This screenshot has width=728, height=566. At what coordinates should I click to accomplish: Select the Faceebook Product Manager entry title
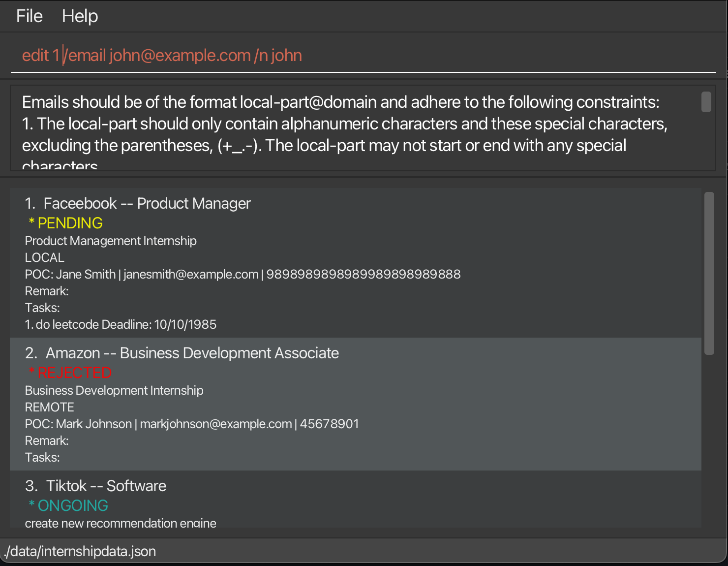(x=138, y=203)
